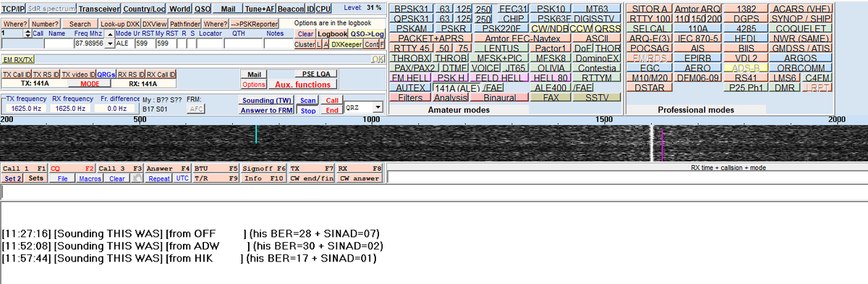Click the Locator input field in logbook
This screenshot has height=284, width=868.
point(210,44)
